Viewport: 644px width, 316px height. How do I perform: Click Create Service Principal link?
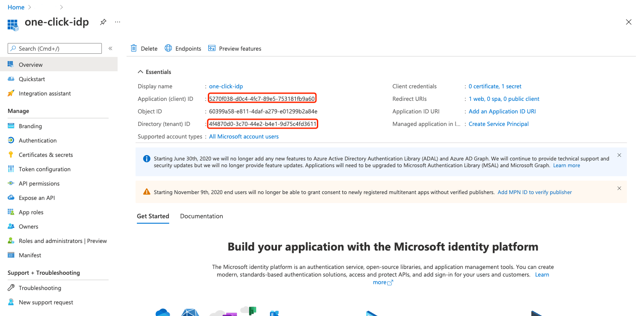point(499,124)
